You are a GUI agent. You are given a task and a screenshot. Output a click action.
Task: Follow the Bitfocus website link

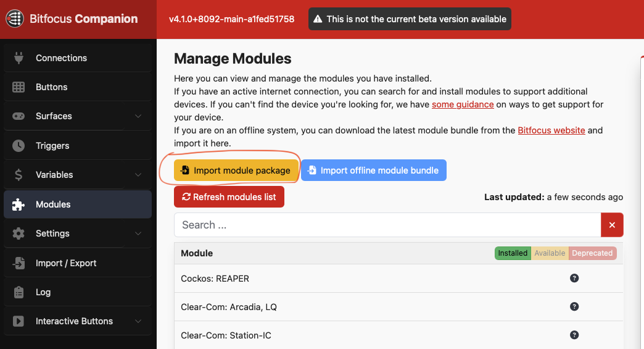[x=551, y=130]
